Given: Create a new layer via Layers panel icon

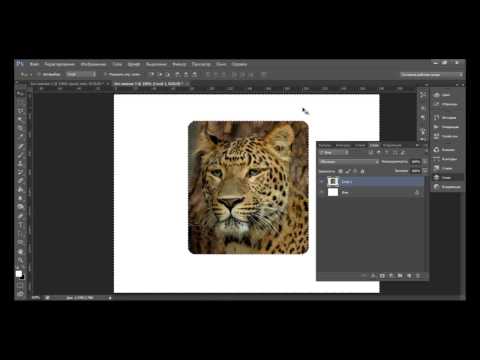Looking at the screenshot, I should (x=409, y=276).
